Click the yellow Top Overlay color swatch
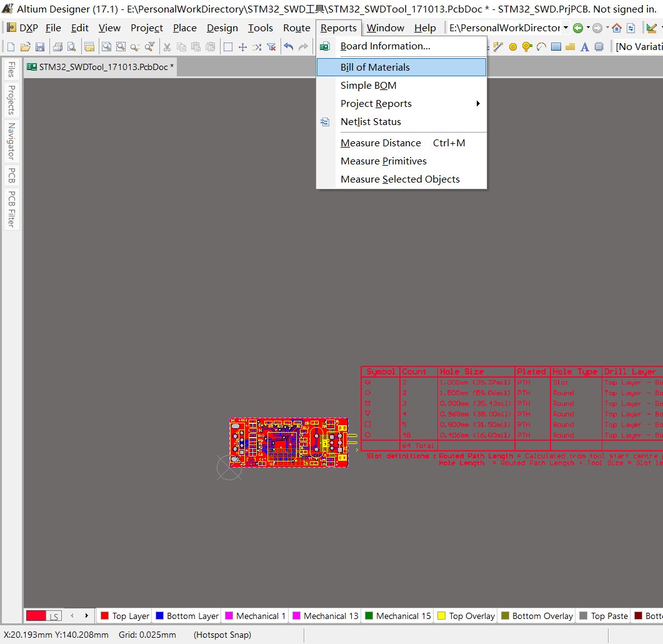The width and height of the screenshot is (663, 644). tap(441, 616)
